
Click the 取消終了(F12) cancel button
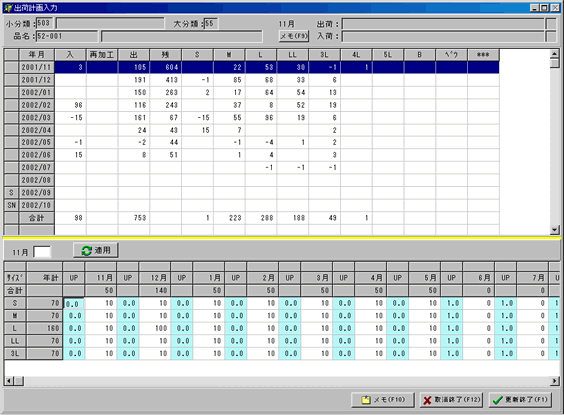(451, 400)
